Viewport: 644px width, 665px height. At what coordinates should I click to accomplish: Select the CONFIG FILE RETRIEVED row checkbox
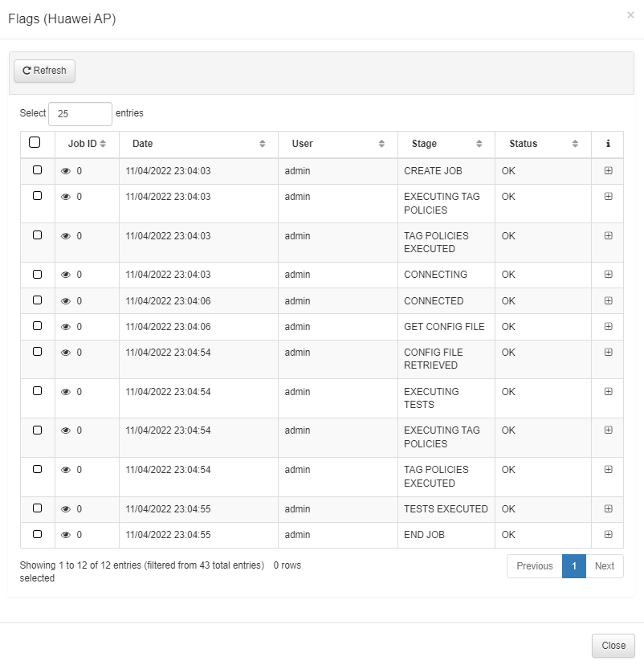point(37,352)
